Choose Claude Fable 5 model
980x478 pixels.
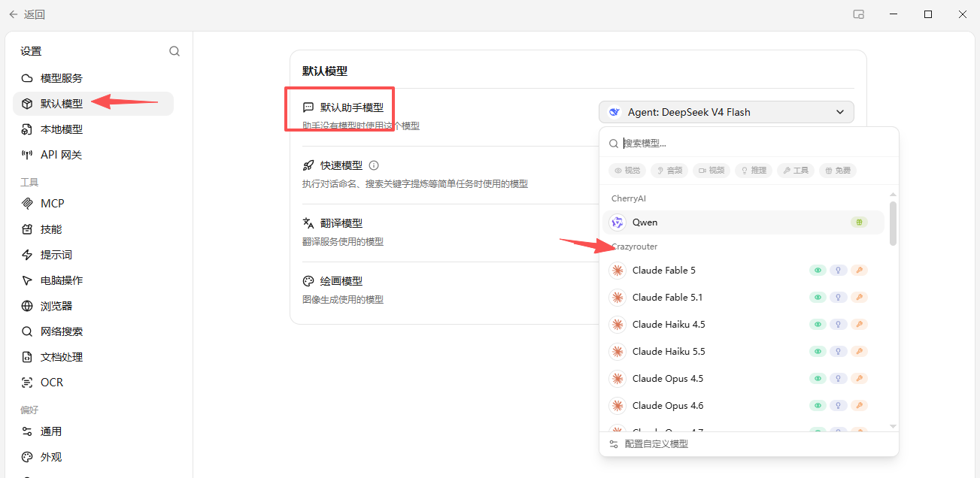(x=743, y=271)
